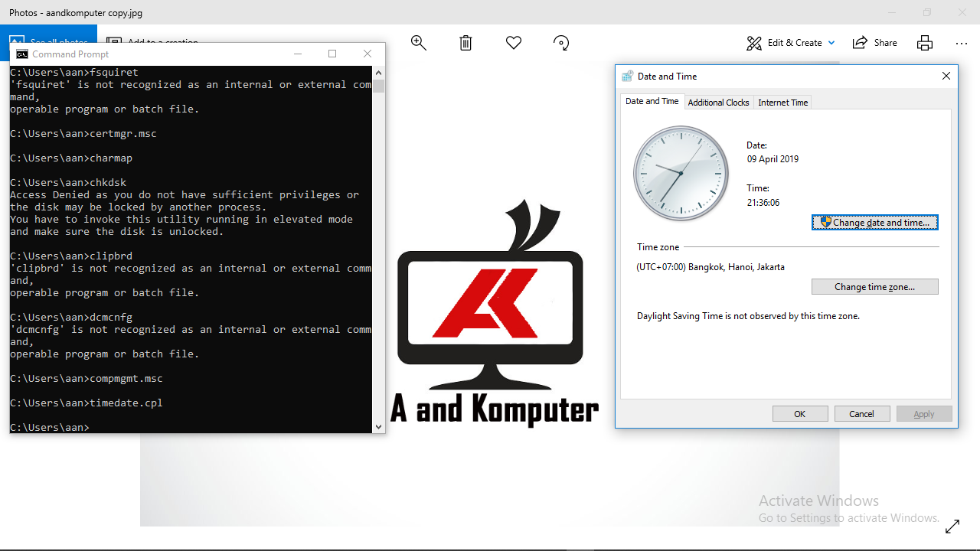This screenshot has height=551, width=980.
Task: Click the time value "21:36:06"
Action: coord(763,203)
